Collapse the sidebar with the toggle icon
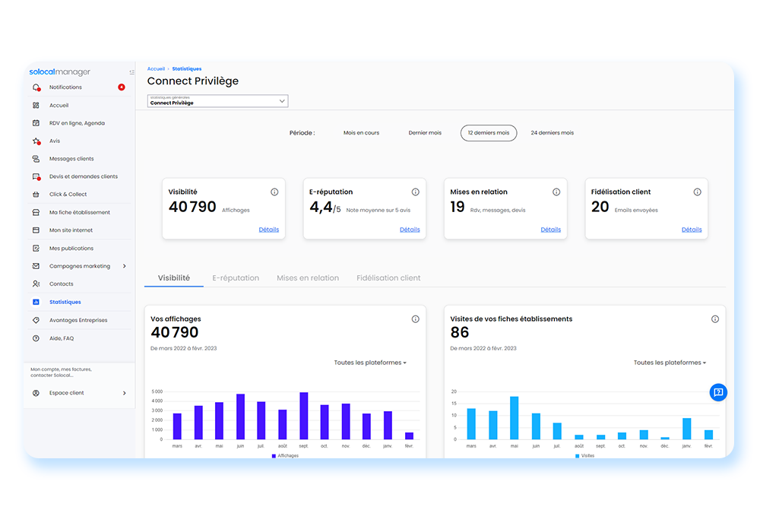Screen dimensions: 760x532 point(131,72)
